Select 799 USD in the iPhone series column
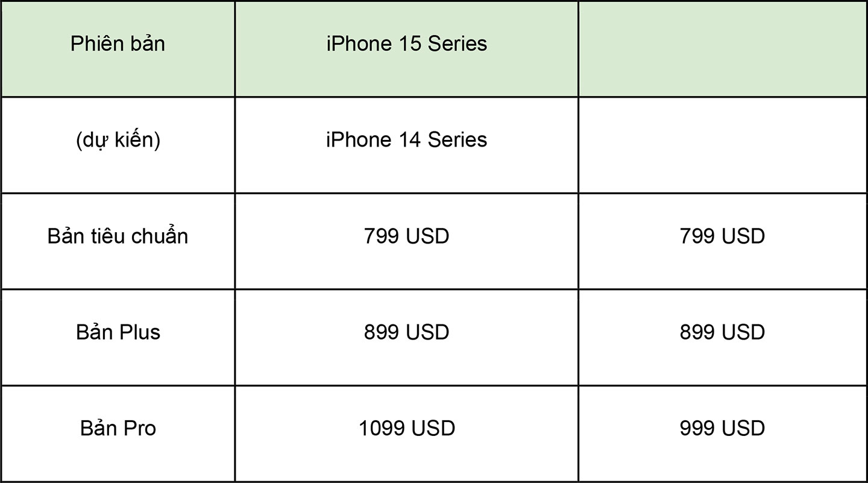The height and width of the screenshot is (483, 868). (407, 241)
